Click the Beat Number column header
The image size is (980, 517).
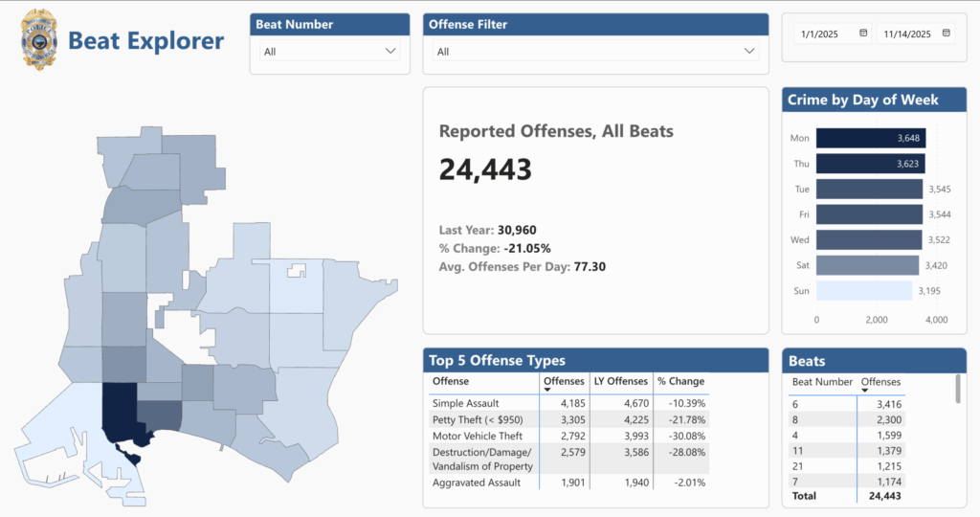click(821, 382)
